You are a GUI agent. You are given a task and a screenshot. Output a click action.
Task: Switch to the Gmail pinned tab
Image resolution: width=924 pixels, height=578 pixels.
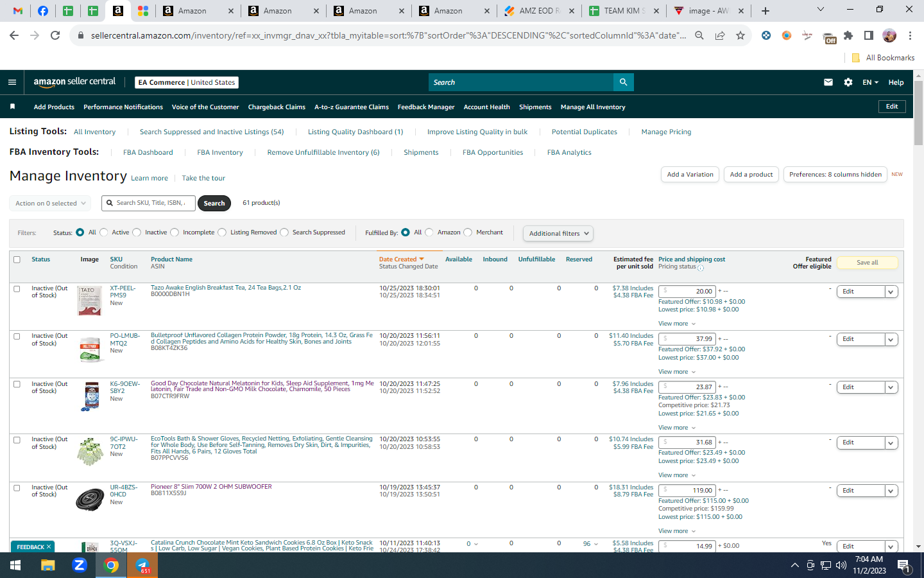click(18, 10)
